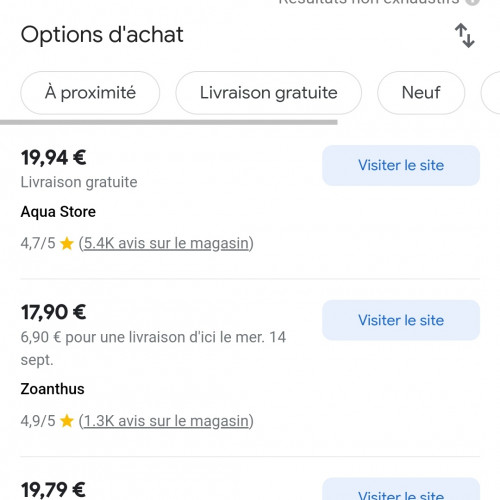This screenshot has width=500, height=500.
Task: Toggle the À proximité filter chip
Action: click(x=90, y=93)
